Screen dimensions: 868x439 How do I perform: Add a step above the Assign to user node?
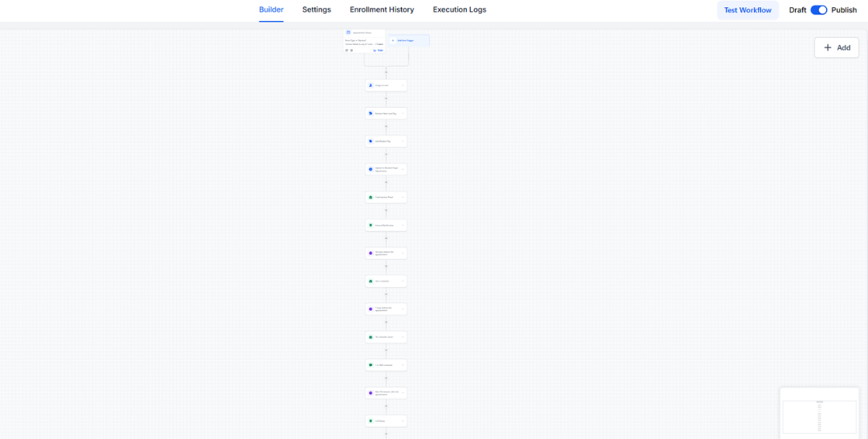(386, 72)
